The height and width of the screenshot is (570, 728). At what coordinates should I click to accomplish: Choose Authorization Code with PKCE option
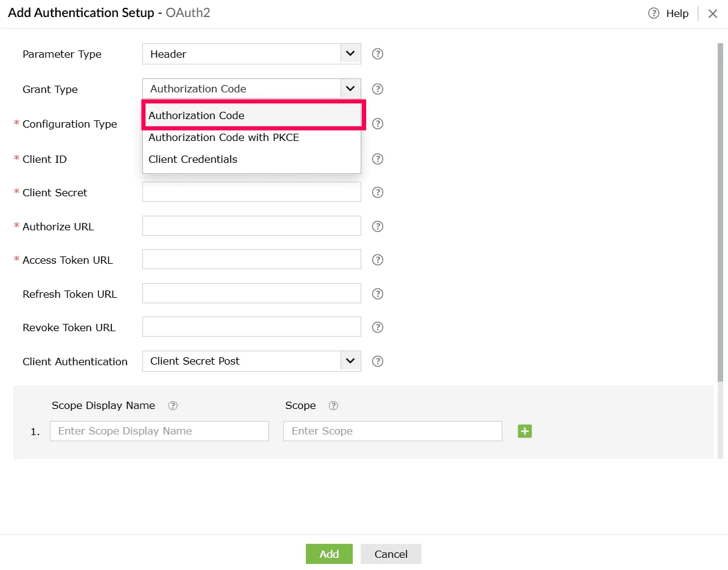tap(252, 138)
